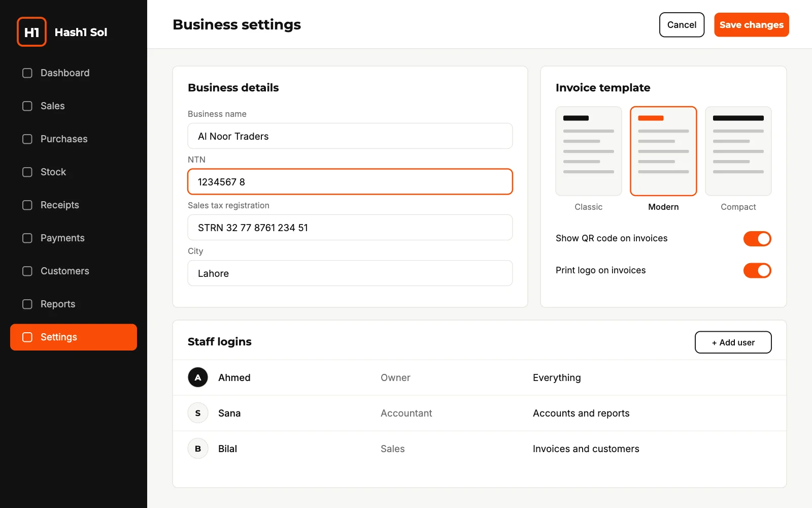Focus the Business name field
Viewport: 812px width, 508px height.
[350, 136]
